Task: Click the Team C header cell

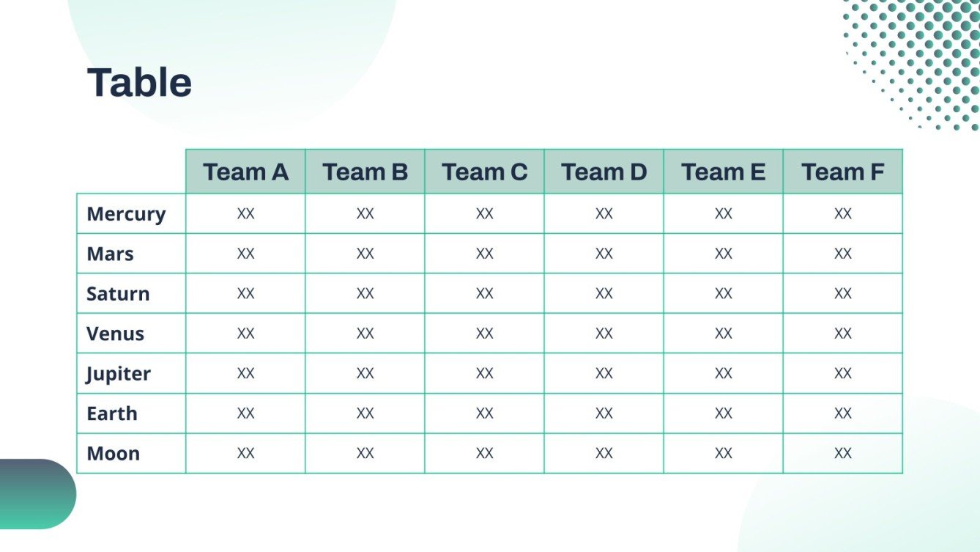Action: click(484, 172)
